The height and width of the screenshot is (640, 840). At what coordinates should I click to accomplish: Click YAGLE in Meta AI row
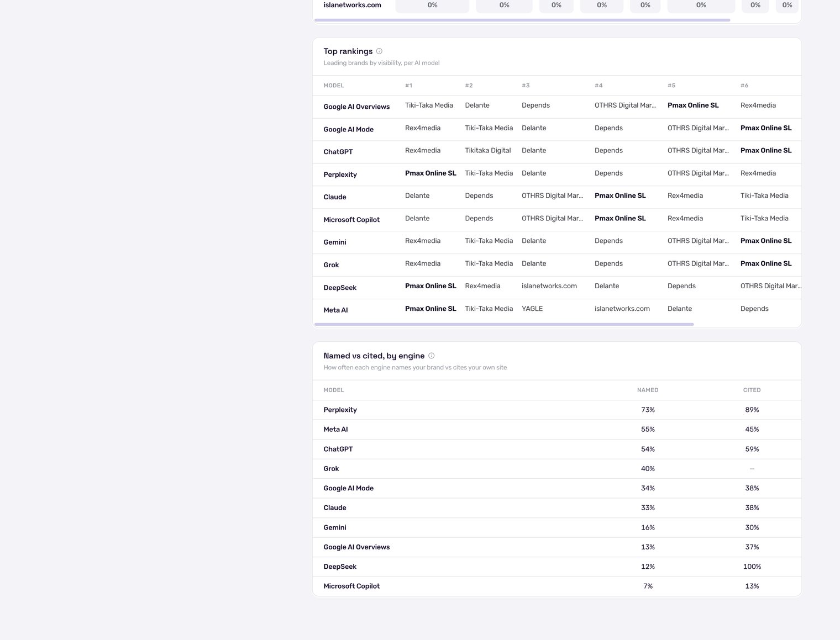click(x=532, y=309)
